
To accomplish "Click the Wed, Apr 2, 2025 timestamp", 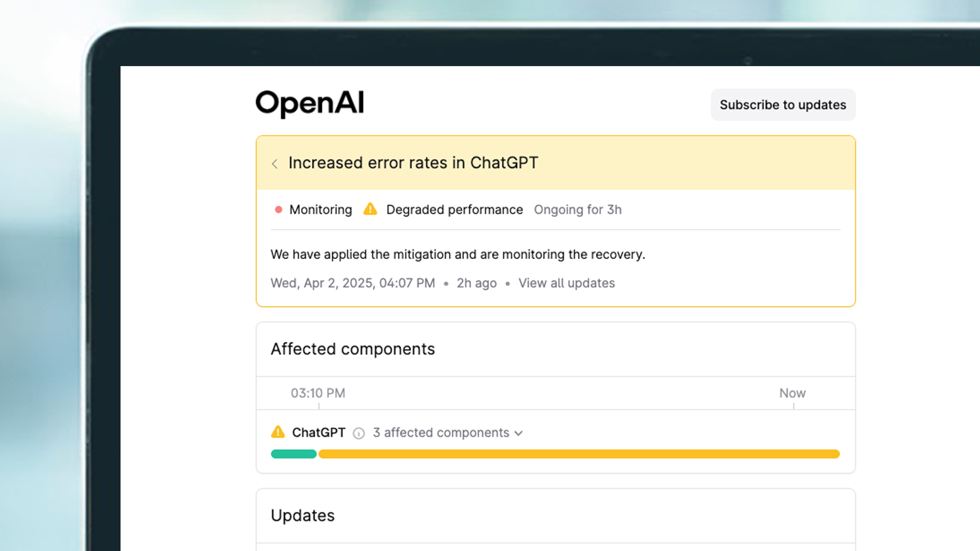I will click(x=353, y=283).
